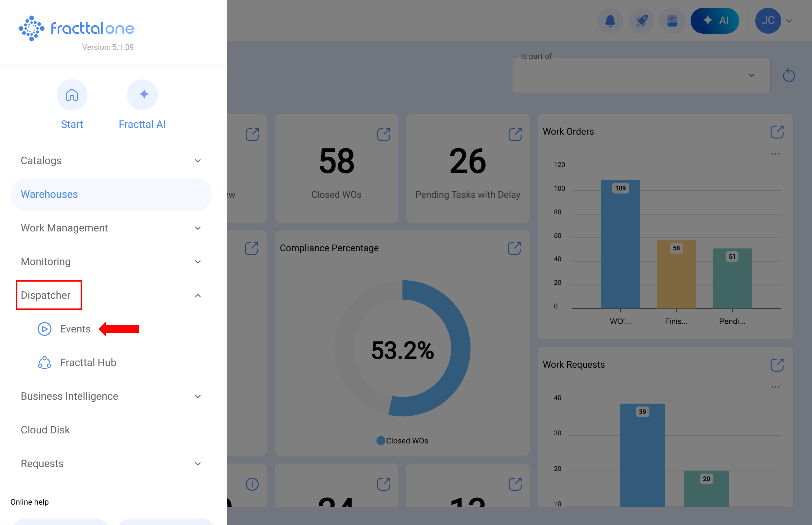Click the refresh icon beside Is part of

tap(788, 75)
